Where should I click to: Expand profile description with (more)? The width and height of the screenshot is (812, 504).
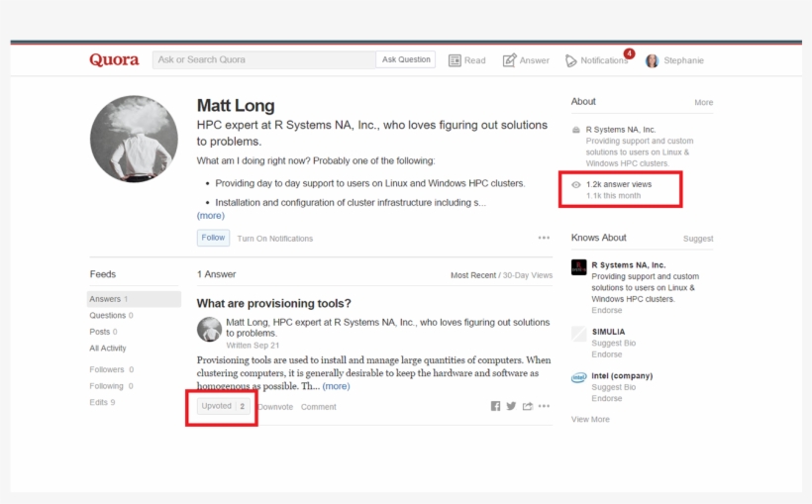(x=210, y=215)
